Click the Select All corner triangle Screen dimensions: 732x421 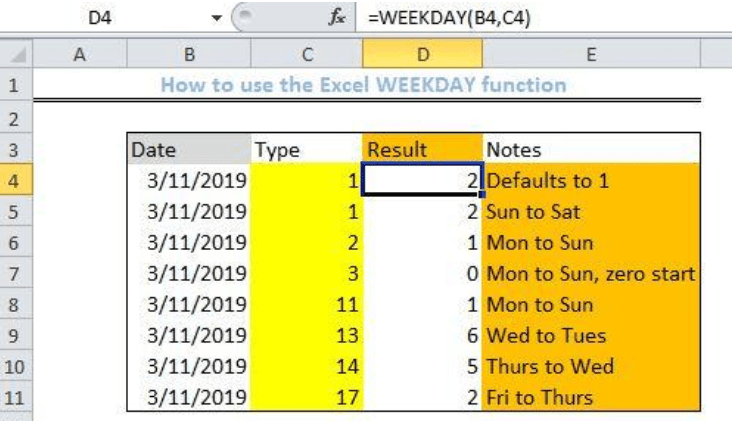(x=16, y=58)
